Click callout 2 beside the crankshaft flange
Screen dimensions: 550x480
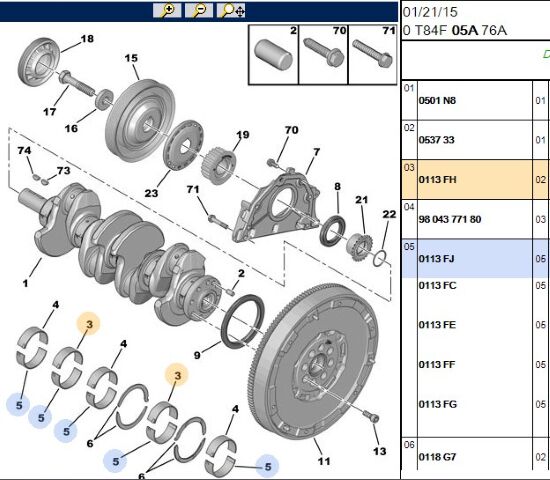[241, 273]
